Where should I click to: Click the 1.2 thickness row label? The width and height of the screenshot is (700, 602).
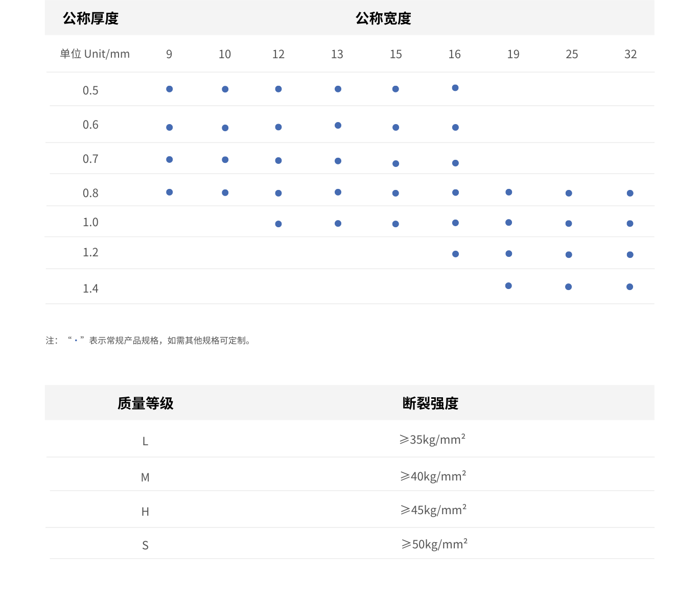click(x=90, y=253)
